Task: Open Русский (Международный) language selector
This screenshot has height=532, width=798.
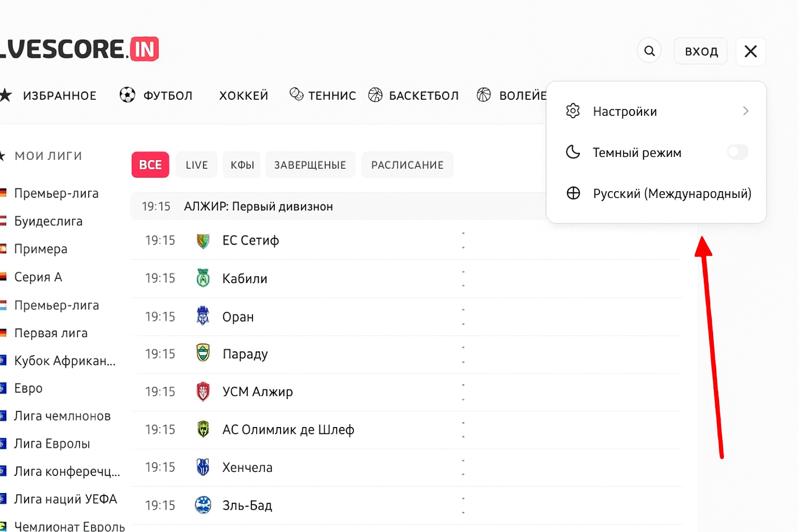Action: (671, 193)
